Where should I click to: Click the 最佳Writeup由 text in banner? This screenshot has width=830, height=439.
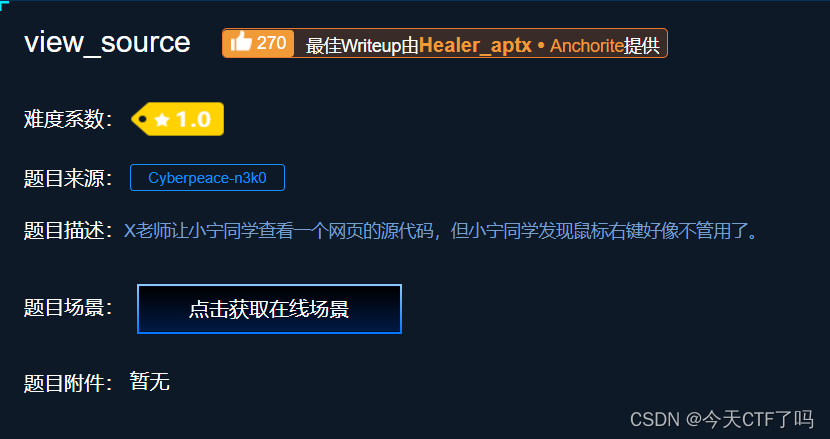tap(362, 46)
